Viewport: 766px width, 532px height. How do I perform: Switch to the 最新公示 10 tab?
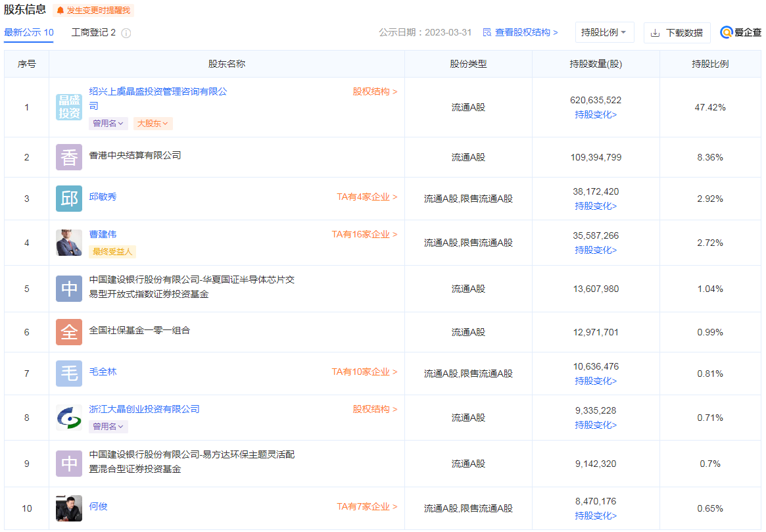29,33
